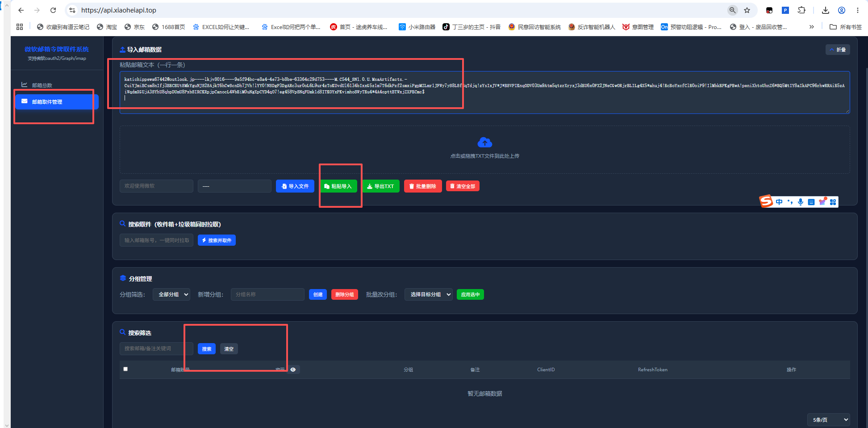
Task: Click the Sogou S logo on IME bar
Action: [766, 201]
